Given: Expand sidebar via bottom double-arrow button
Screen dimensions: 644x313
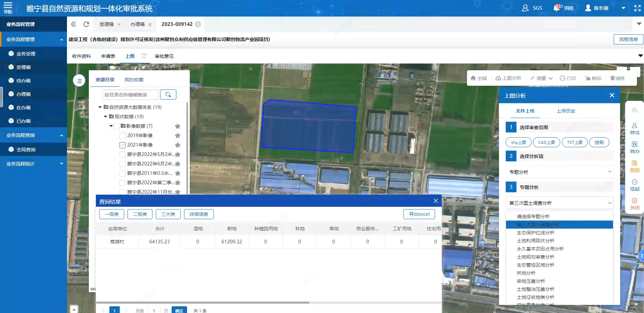Looking at the screenshot, I should [74, 309].
